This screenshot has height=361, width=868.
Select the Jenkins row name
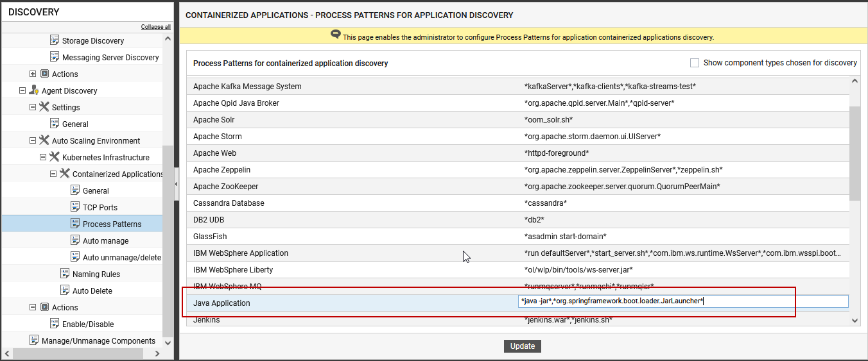click(x=206, y=320)
